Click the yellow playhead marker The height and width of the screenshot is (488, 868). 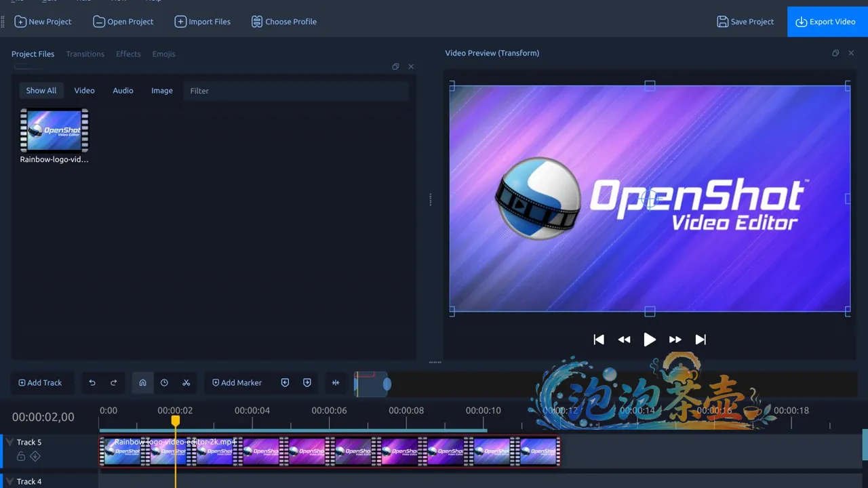pyautogui.click(x=176, y=421)
